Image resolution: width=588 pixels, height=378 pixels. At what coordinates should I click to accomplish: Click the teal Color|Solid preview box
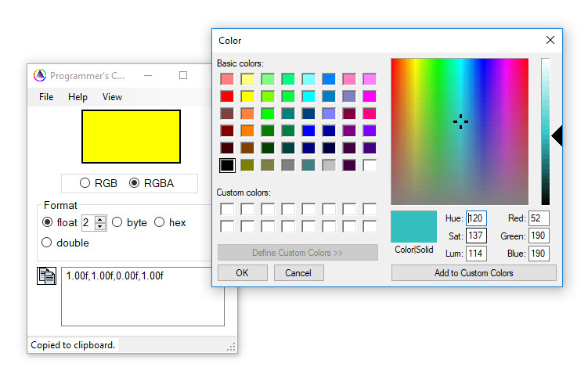point(414,226)
